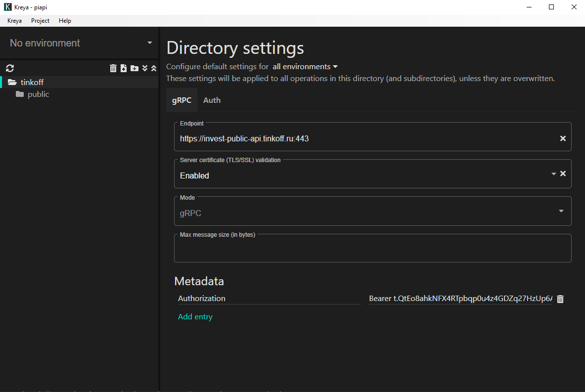Reset the certificate validation setting with X
The height and width of the screenshot is (392, 585).
pos(563,174)
